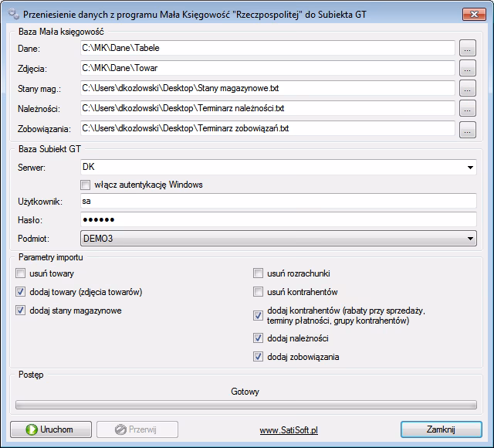Uncheck 'dodaj stany magazynowe' option
494x448 pixels.
(21, 311)
